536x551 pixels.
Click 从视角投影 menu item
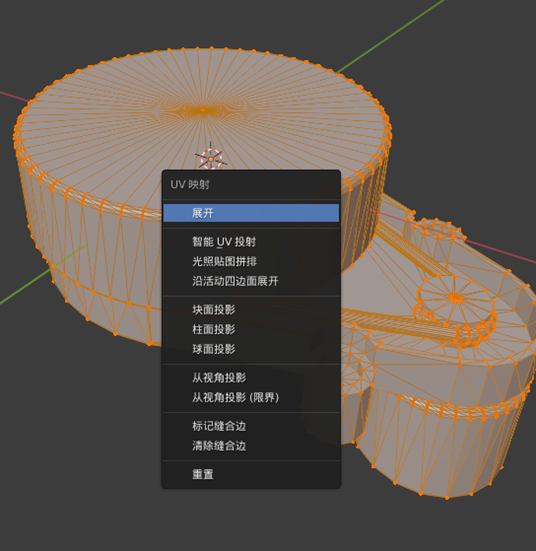point(251,378)
